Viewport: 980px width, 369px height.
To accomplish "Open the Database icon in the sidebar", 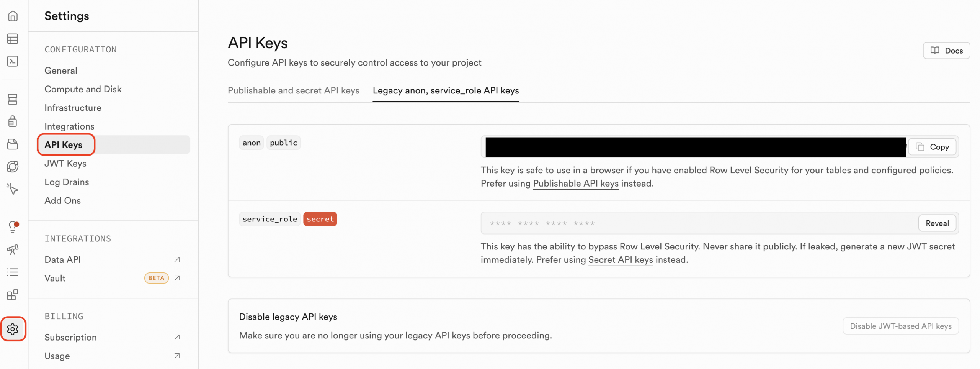I will click(x=13, y=99).
